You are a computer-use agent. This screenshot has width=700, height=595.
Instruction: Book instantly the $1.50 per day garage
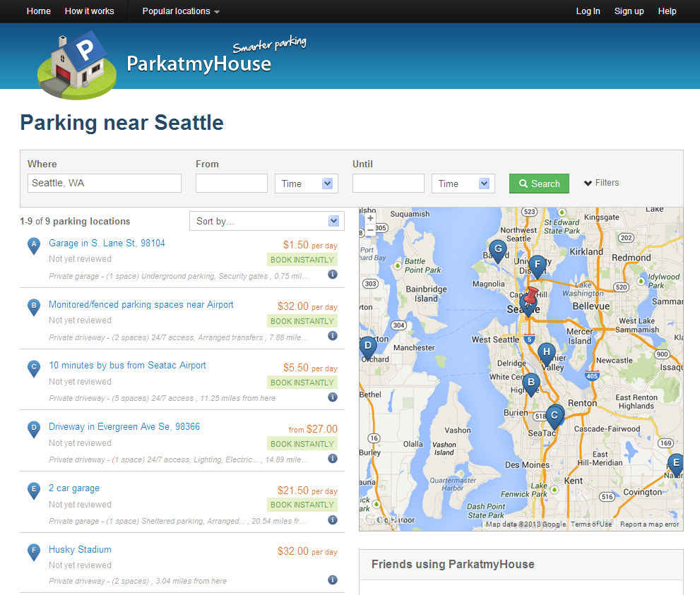click(302, 260)
